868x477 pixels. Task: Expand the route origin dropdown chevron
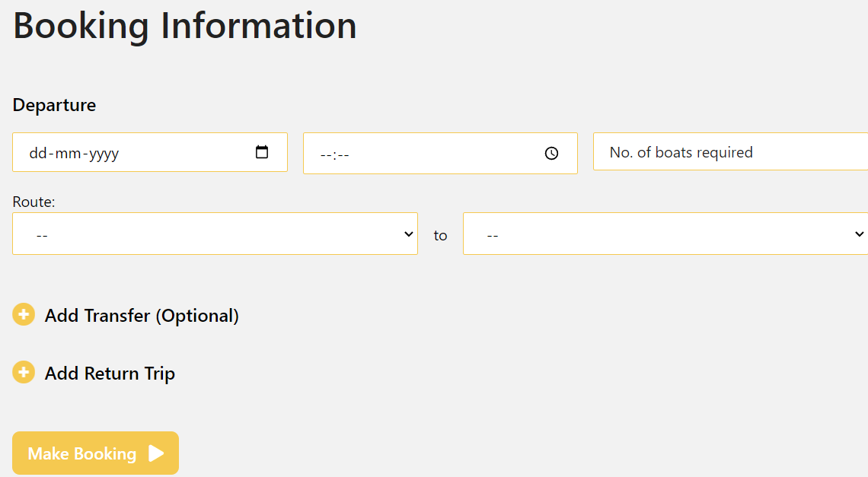click(x=408, y=234)
